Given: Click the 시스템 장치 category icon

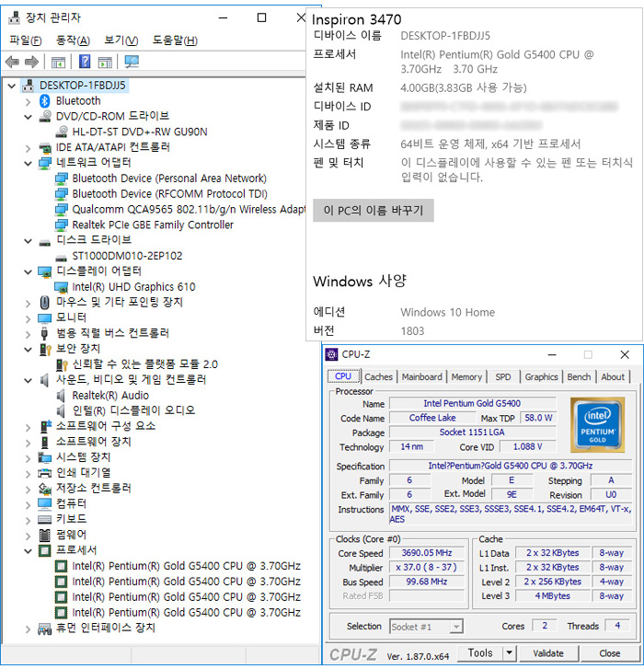Looking at the screenshot, I should [x=45, y=457].
